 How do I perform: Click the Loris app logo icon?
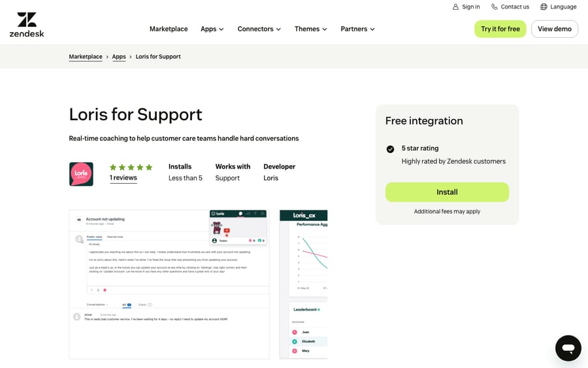(x=81, y=174)
